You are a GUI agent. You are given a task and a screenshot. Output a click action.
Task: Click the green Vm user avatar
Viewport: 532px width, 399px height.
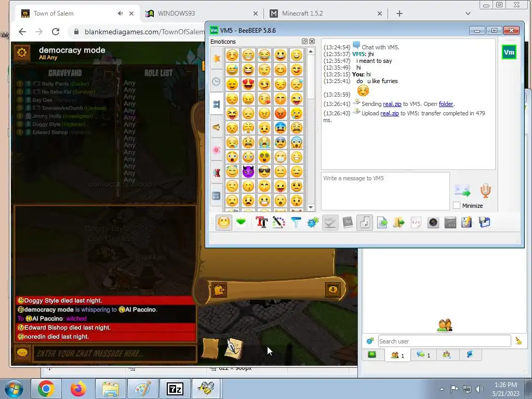point(509,52)
